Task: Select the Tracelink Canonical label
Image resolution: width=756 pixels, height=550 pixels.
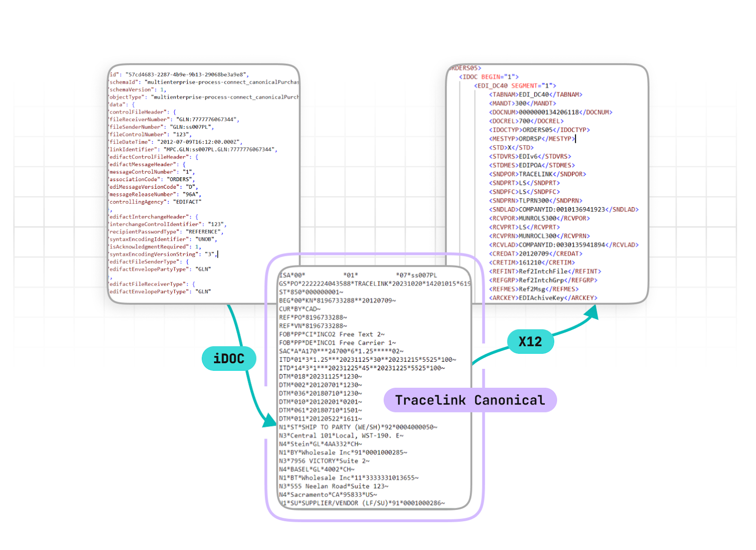Action: point(470,400)
